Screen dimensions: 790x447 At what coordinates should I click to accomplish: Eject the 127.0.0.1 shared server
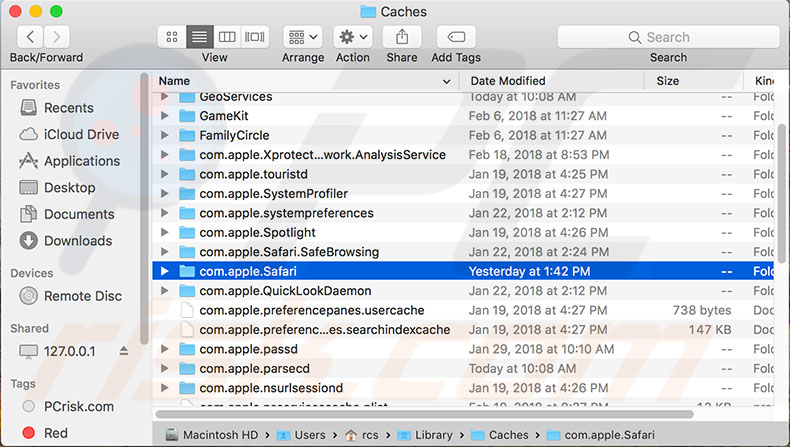click(123, 351)
